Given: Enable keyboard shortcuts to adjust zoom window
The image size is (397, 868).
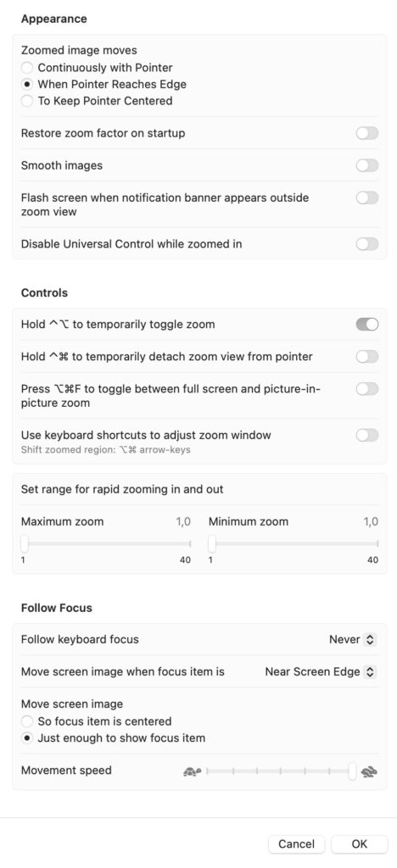Looking at the screenshot, I should (x=367, y=435).
